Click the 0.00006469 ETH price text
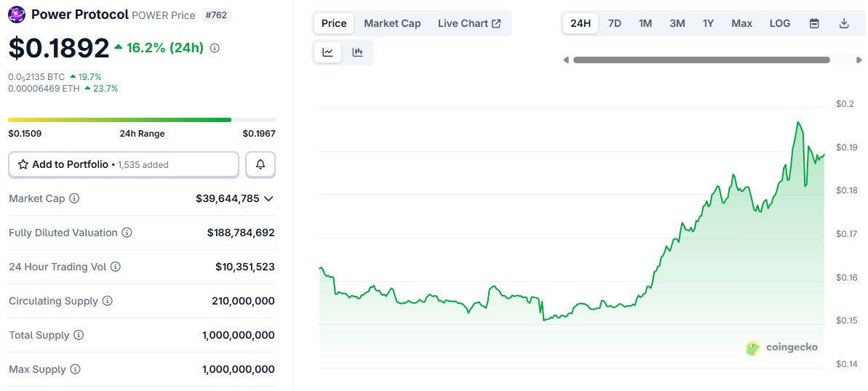The image size is (868, 391). pos(44,88)
